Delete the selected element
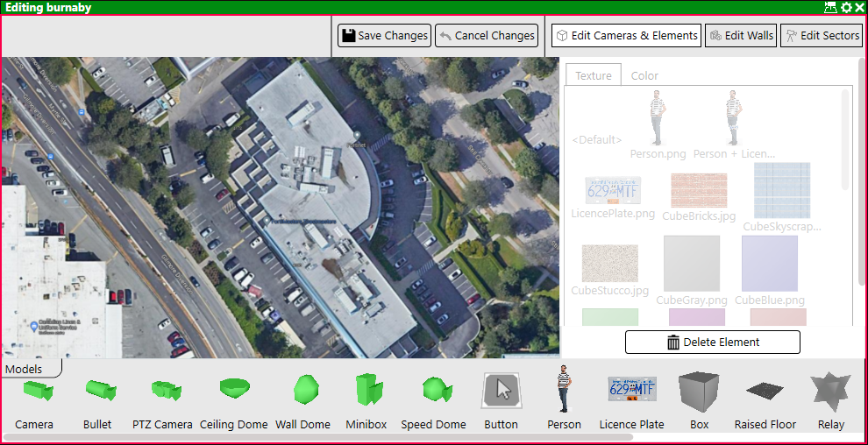 point(713,343)
